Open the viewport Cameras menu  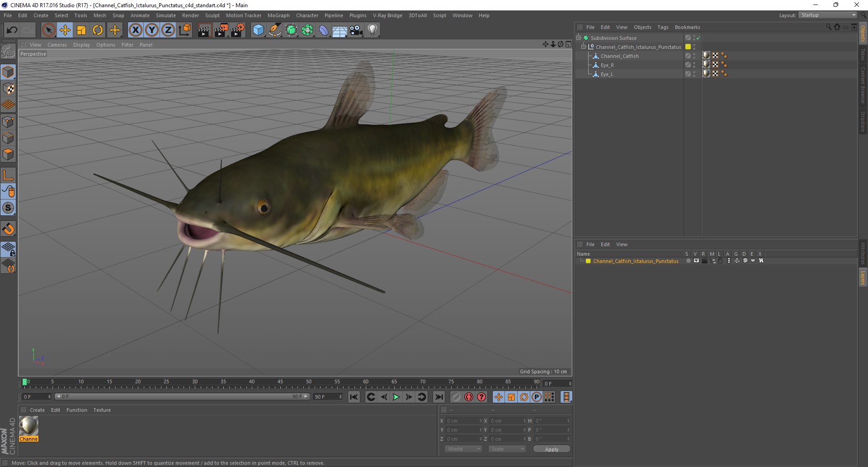pos(57,45)
